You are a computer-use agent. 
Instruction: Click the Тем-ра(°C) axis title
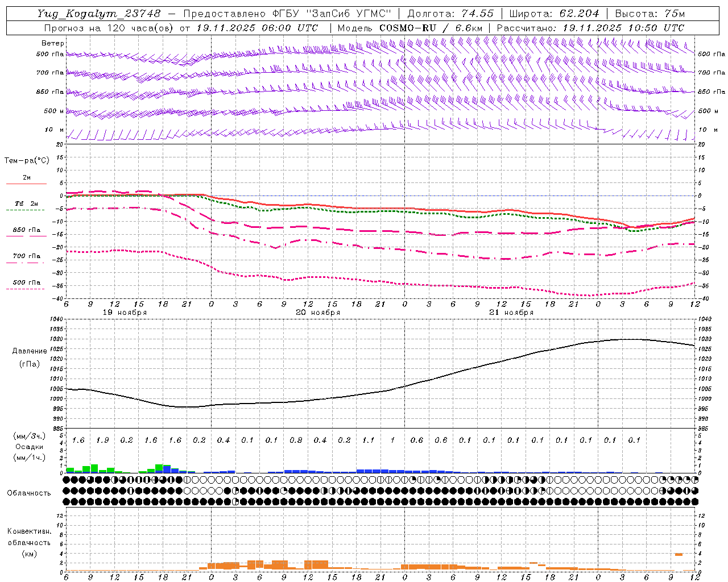pos(27,161)
